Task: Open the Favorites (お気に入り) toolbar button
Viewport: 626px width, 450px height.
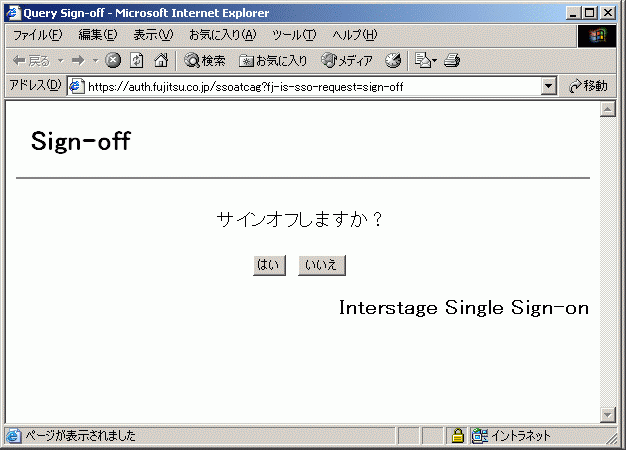Action: pos(273,61)
